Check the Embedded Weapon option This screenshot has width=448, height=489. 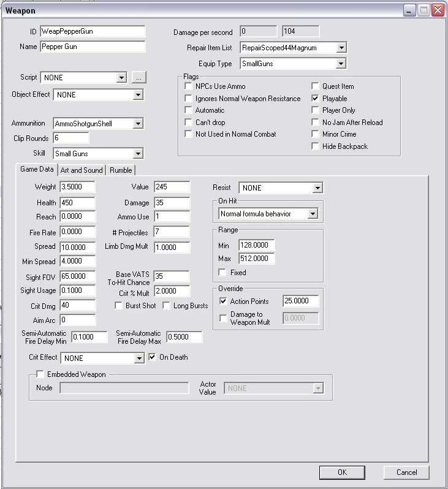[x=40, y=374]
